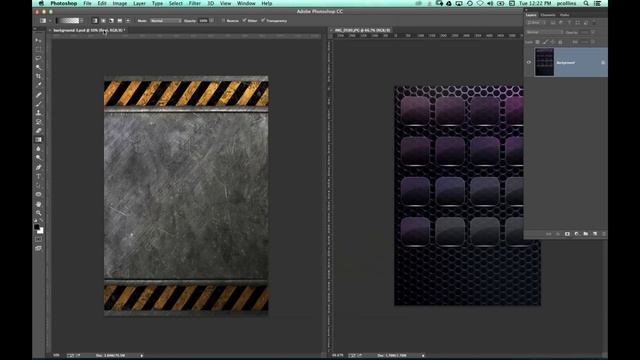Switch to the Paths tab
Image resolution: width=640 pixels, height=360 pixels.
click(564, 15)
